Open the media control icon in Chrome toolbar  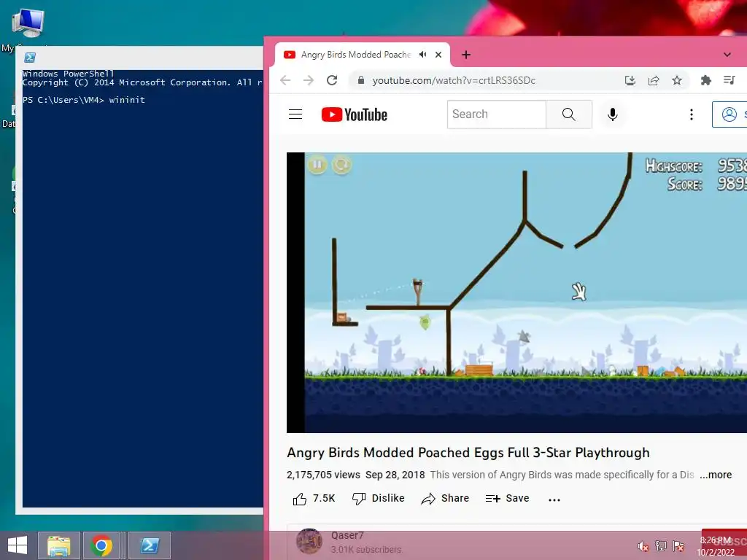click(729, 80)
